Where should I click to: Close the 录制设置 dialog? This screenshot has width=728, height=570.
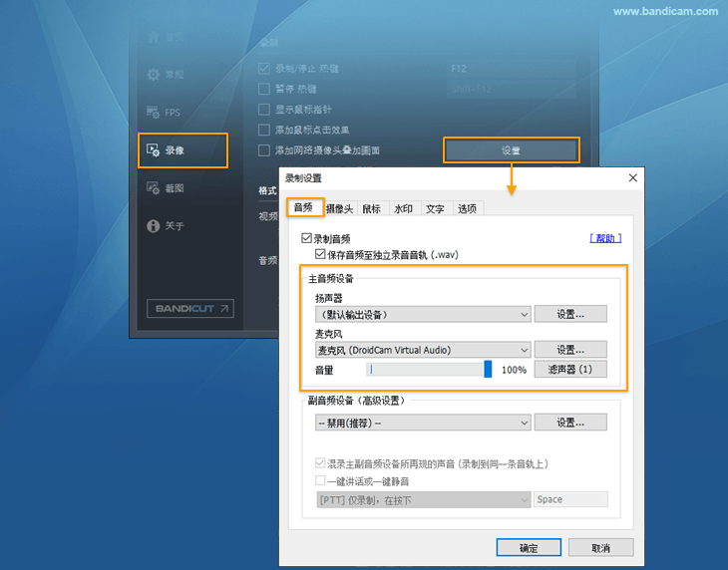pyautogui.click(x=632, y=178)
